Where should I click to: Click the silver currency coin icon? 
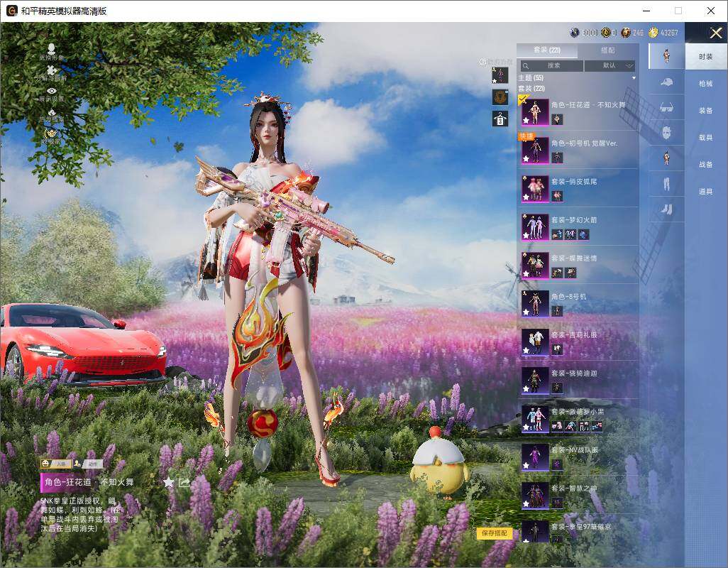point(575,33)
